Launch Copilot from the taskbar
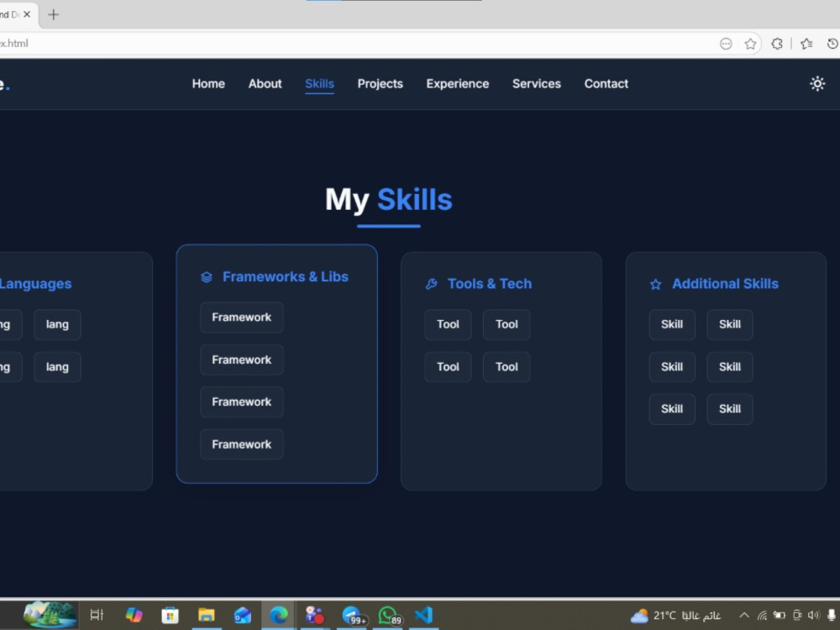Viewport: 840px width, 630px height. tap(134, 615)
